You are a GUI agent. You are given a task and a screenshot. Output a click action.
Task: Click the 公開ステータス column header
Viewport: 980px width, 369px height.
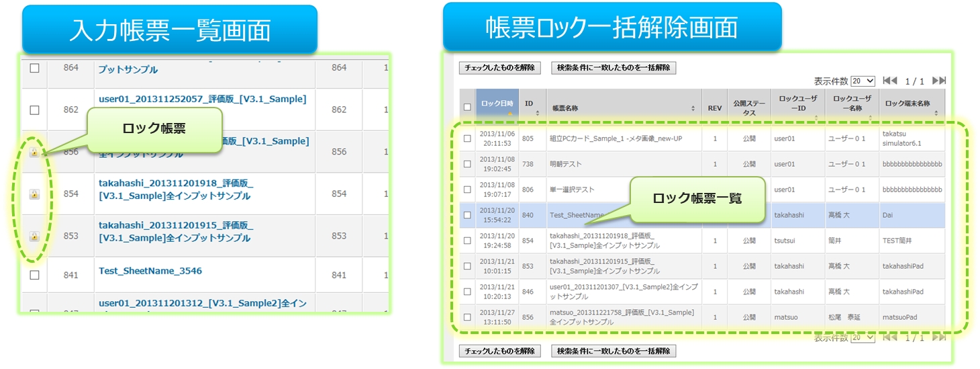pos(749,108)
